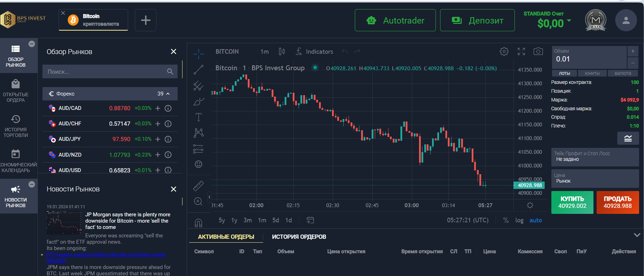
Task: Take a chart snapshot with camera icon
Action: [x=538, y=52]
